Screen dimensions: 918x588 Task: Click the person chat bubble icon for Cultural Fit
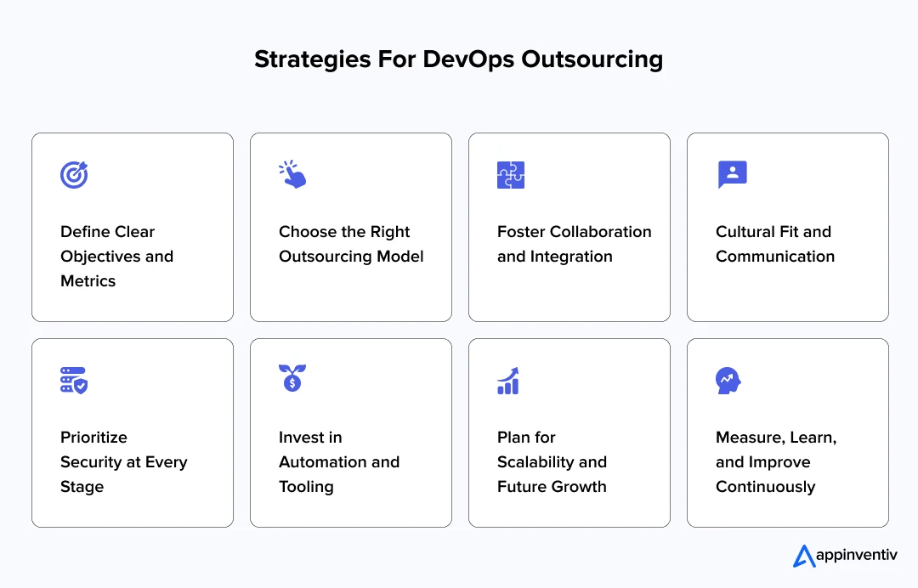tap(732, 174)
